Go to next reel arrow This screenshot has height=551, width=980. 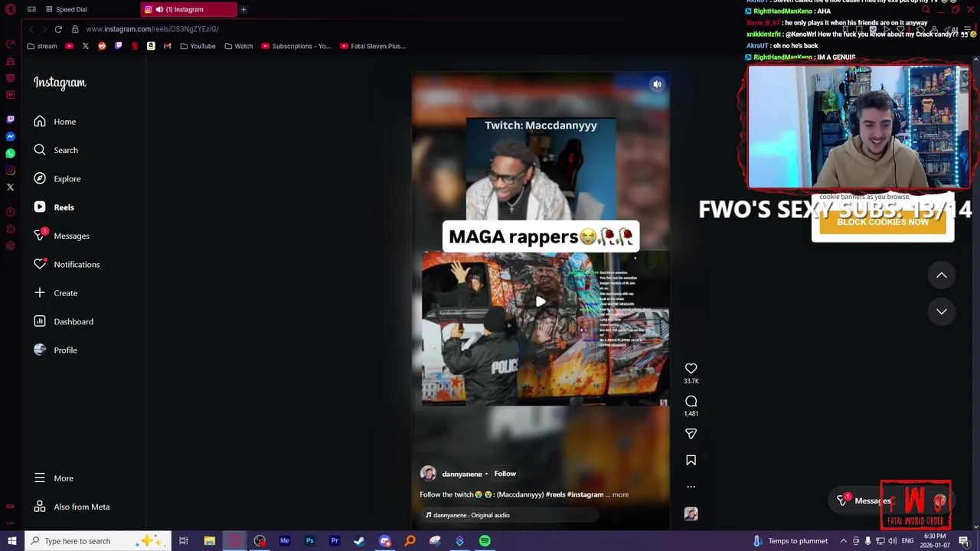pos(942,311)
